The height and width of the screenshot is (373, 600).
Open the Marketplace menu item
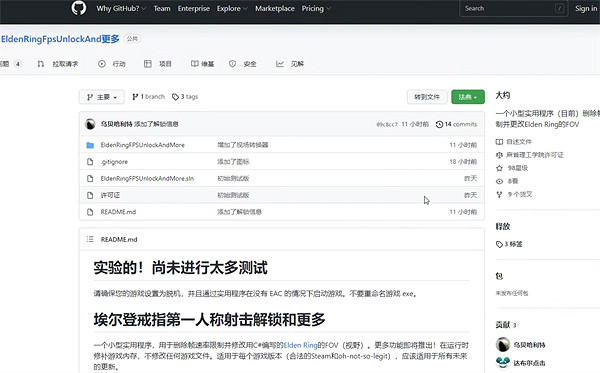pyautogui.click(x=275, y=8)
